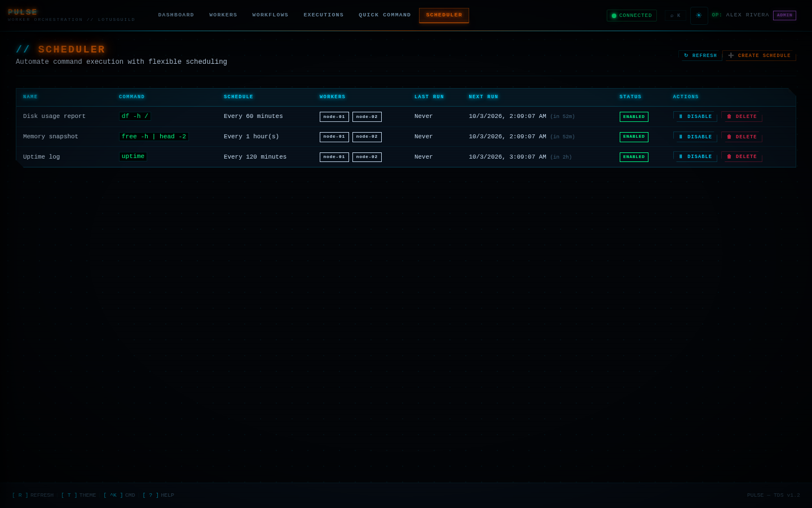Click the Connected status indicator

632,16
